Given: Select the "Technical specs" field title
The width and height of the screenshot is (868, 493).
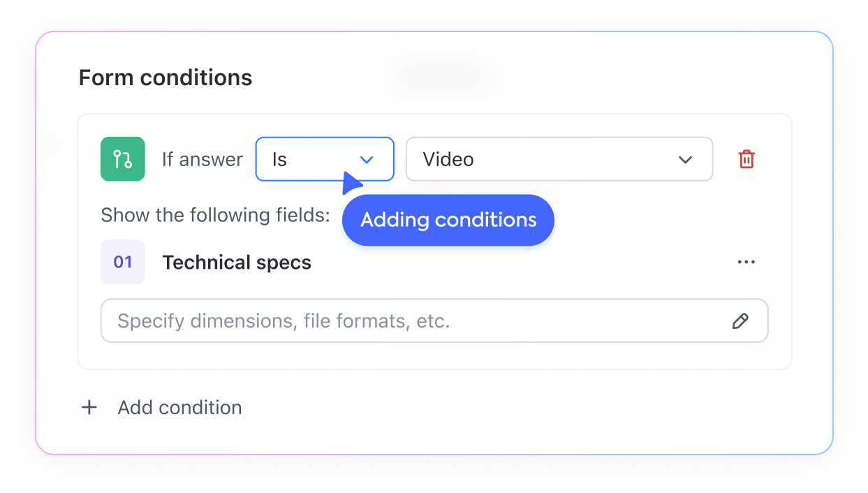Looking at the screenshot, I should (237, 263).
